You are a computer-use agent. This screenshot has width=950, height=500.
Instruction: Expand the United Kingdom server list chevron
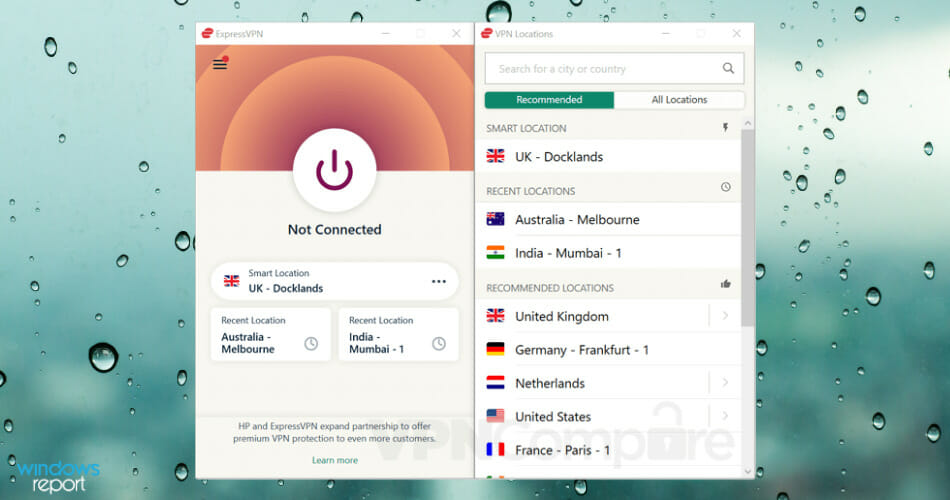(725, 316)
